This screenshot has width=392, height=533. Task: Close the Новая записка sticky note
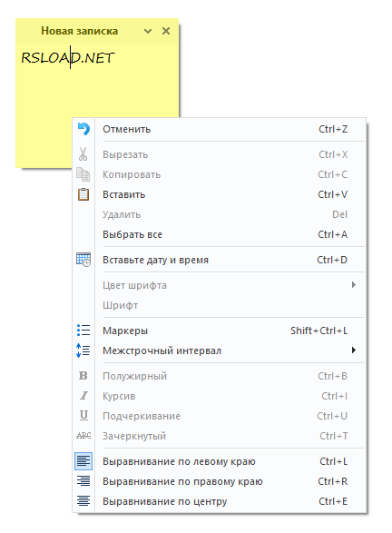coord(166,31)
